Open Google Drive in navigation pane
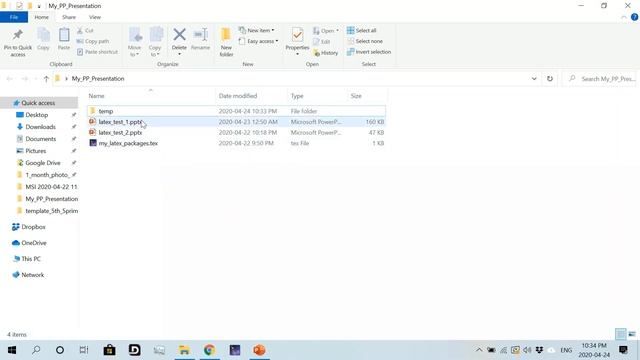Viewport: 640px width, 360px height. 42,163
